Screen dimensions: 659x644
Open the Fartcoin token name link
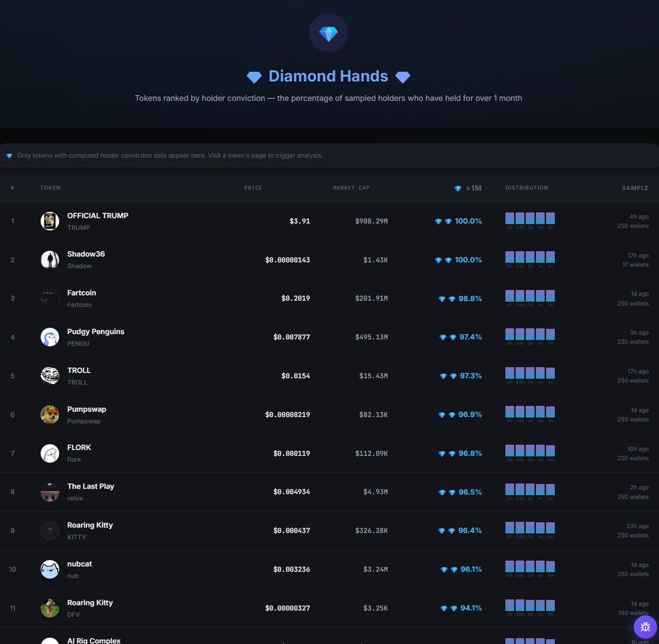tap(82, 293)
